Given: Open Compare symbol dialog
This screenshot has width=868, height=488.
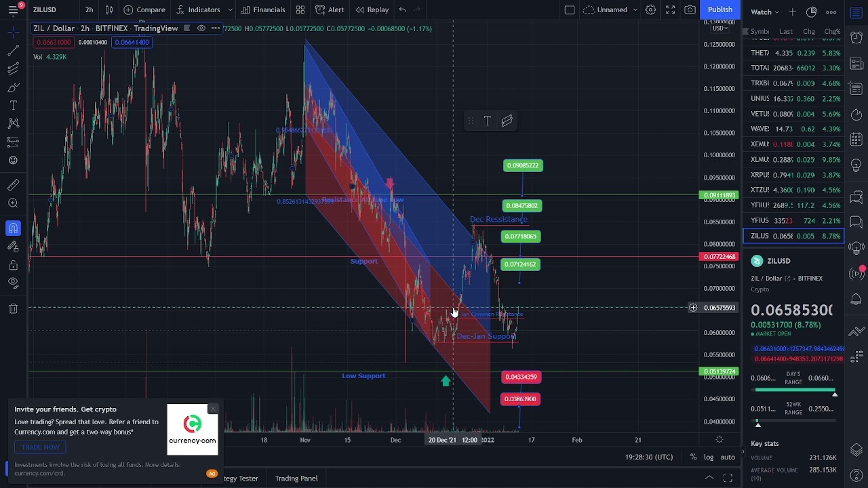Looking at the screenshot, I should click(144, 9).
